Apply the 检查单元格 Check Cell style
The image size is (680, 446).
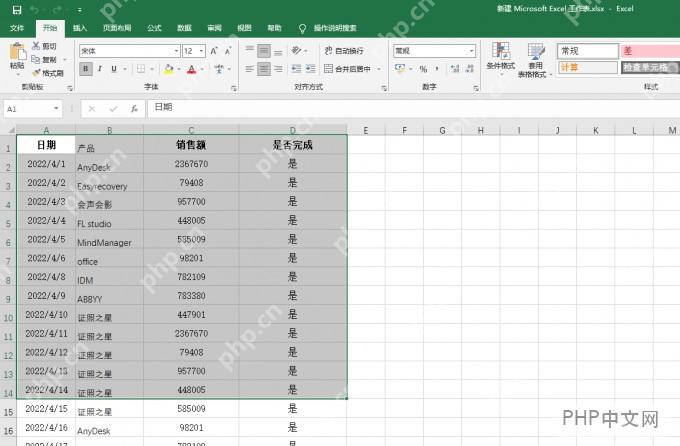(650, 67)
